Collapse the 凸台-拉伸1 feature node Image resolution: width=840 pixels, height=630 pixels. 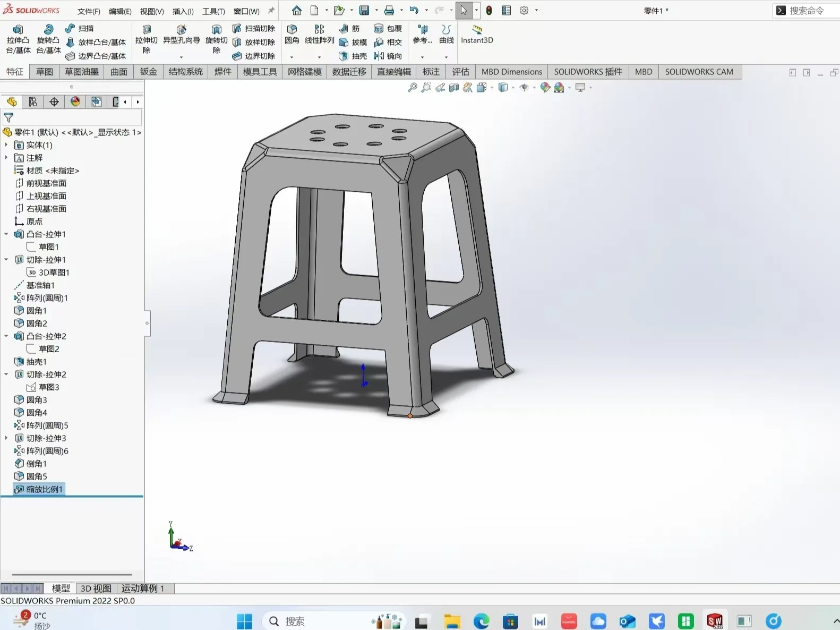pos(6,234)
